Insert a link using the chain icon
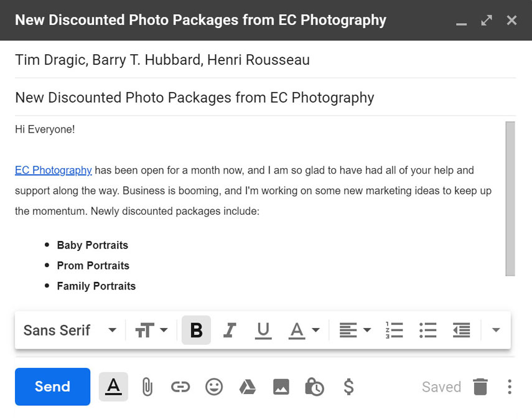 point(180,387)
